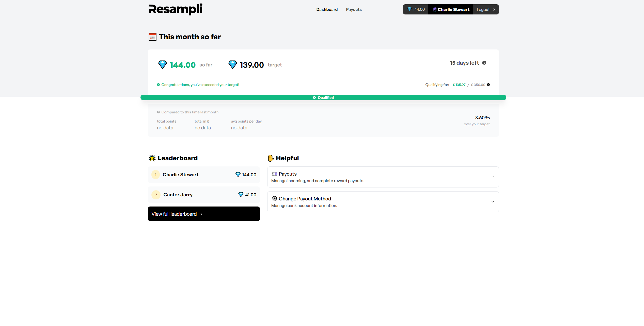
Task: Click the arrow on Change Payout Method card
Action: (x=492, y=202)
